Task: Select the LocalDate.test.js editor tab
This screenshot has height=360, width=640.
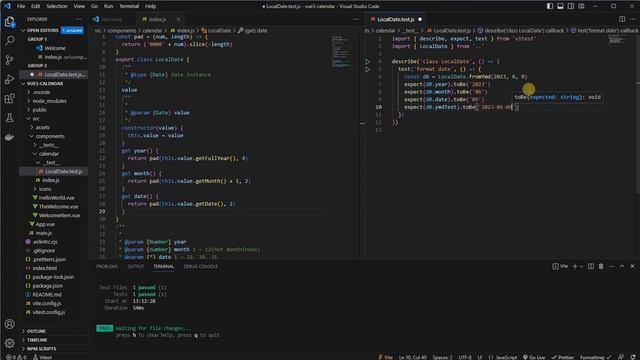Action: (x=396, y=19)
